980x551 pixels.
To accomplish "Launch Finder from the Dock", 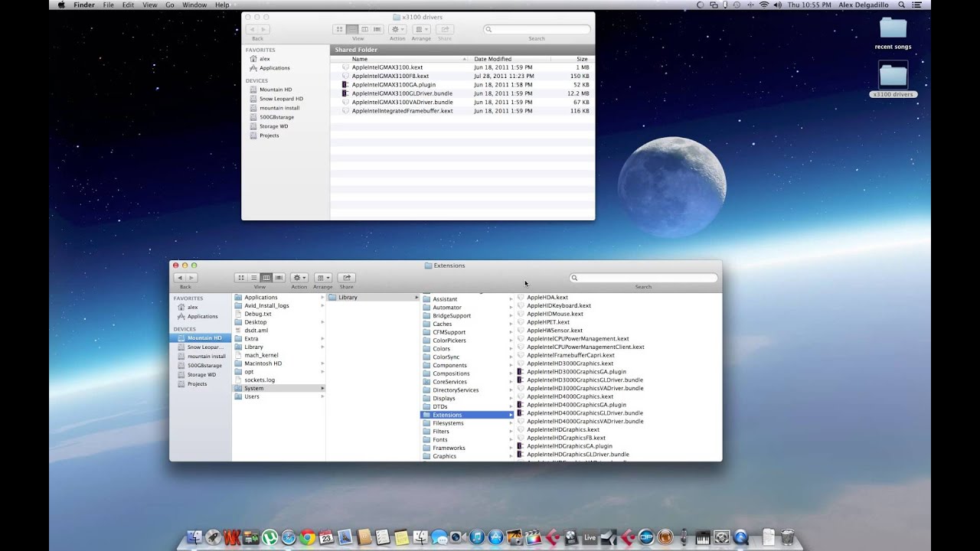I will [194, 537].
